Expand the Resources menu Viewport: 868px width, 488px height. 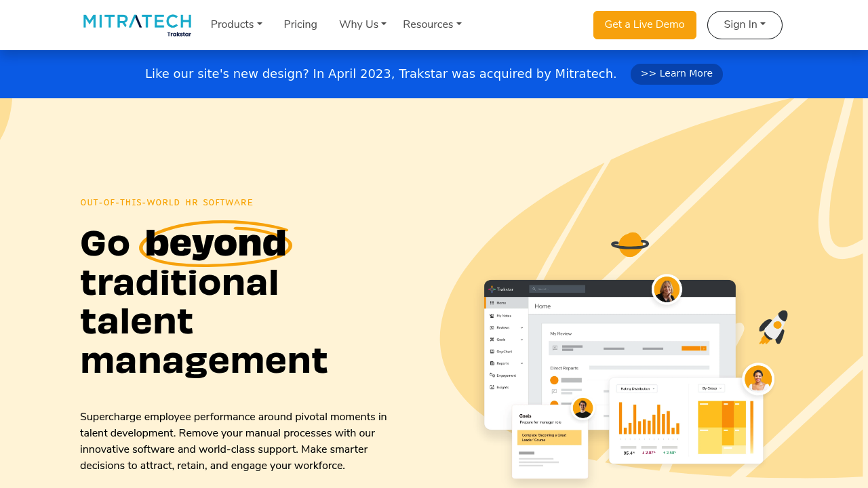[432, 24]
